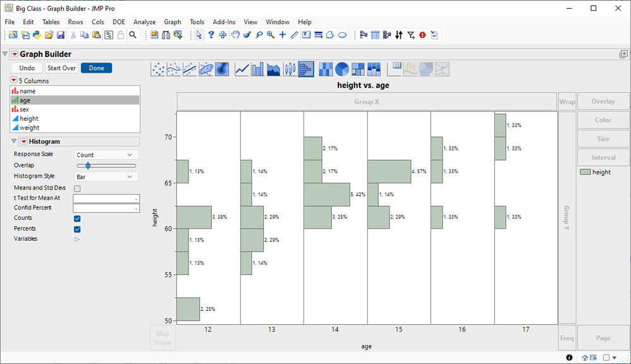
Task: Open the DOE menu
Action: tap(119, 21)
